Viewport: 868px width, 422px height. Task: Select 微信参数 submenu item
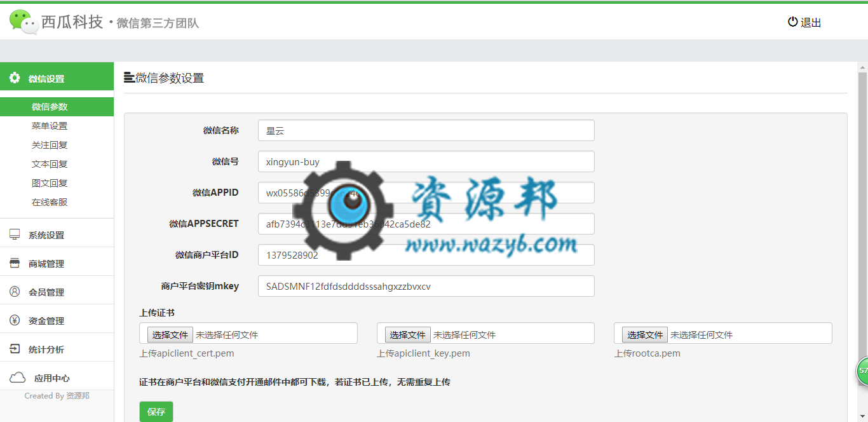pyautogui.click(x=57, y=107)
